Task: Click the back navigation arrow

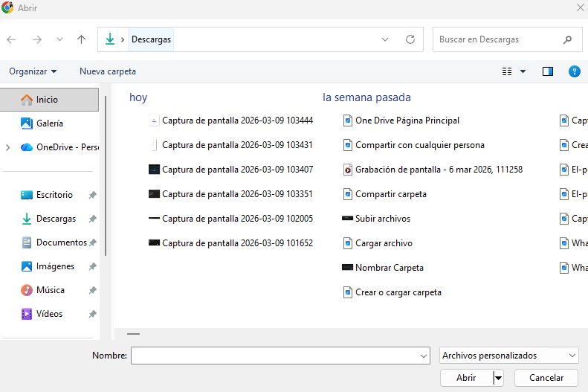Action: point(11,39)
